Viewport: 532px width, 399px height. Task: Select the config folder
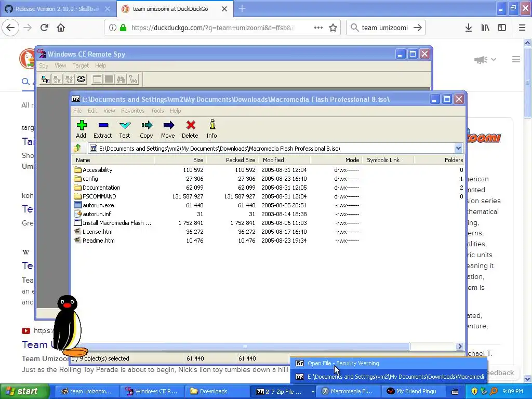90,179
